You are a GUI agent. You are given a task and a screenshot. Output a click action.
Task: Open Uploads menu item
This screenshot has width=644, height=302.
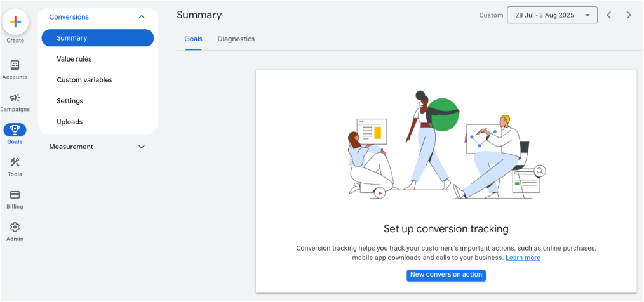(x=69, y=122)
